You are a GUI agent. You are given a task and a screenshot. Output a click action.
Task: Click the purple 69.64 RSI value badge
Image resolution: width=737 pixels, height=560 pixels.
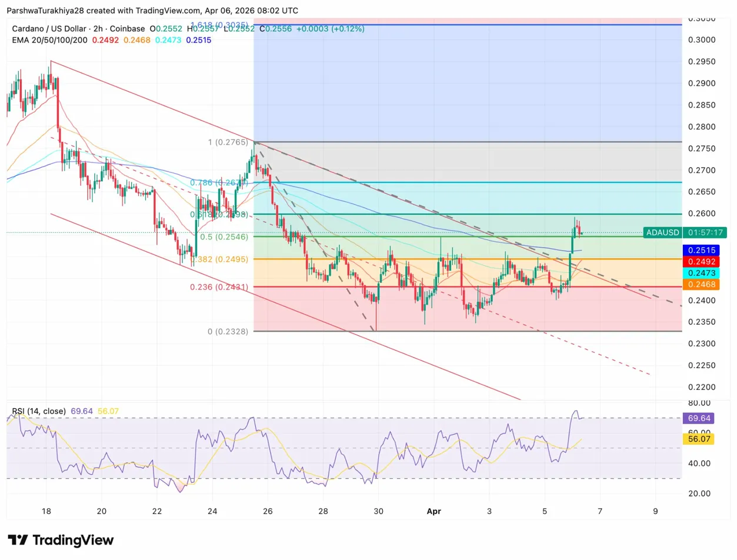coord(698,418)
